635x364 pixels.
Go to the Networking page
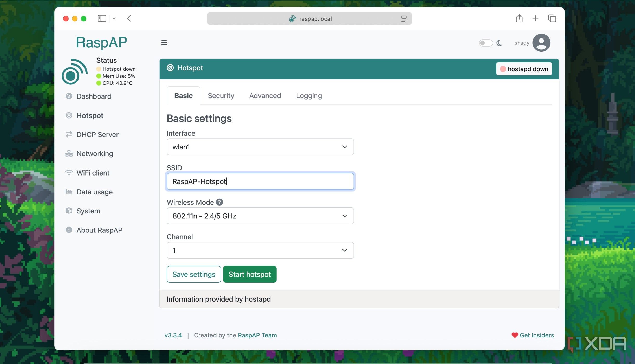(89, 153)
